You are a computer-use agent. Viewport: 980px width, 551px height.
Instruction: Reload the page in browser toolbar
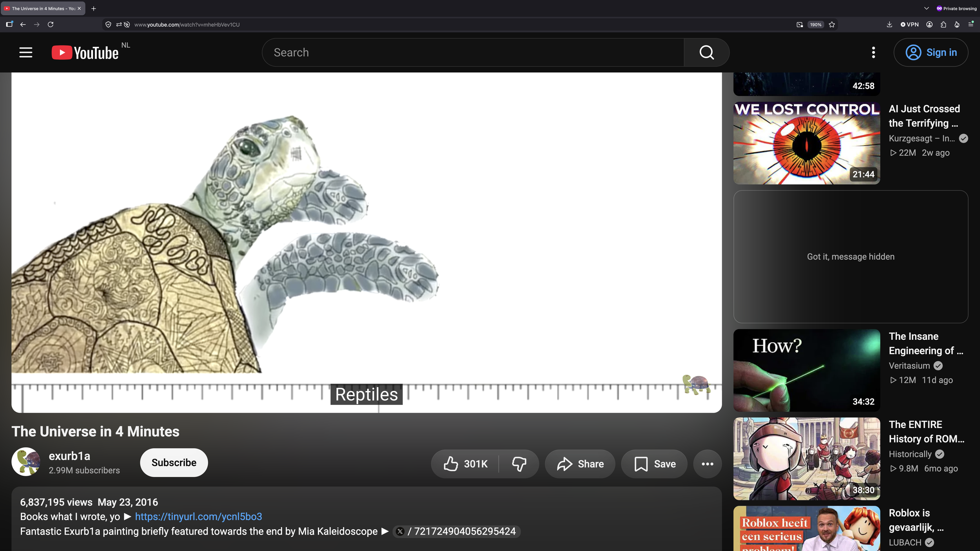coord(51,24)
